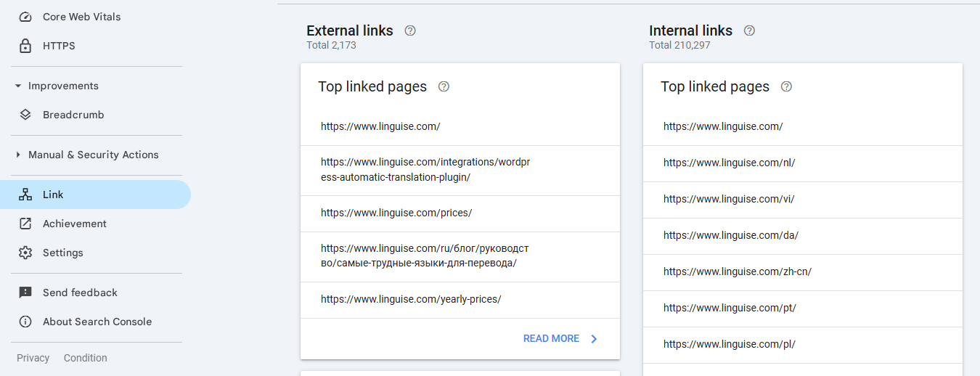
Task: Click External links heading
Action: (350, 30)
